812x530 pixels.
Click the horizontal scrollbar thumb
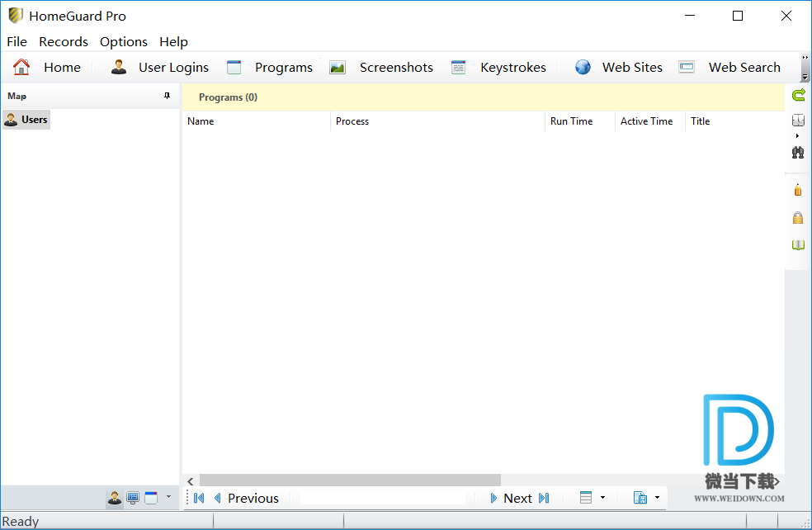(x=350, y=480)
